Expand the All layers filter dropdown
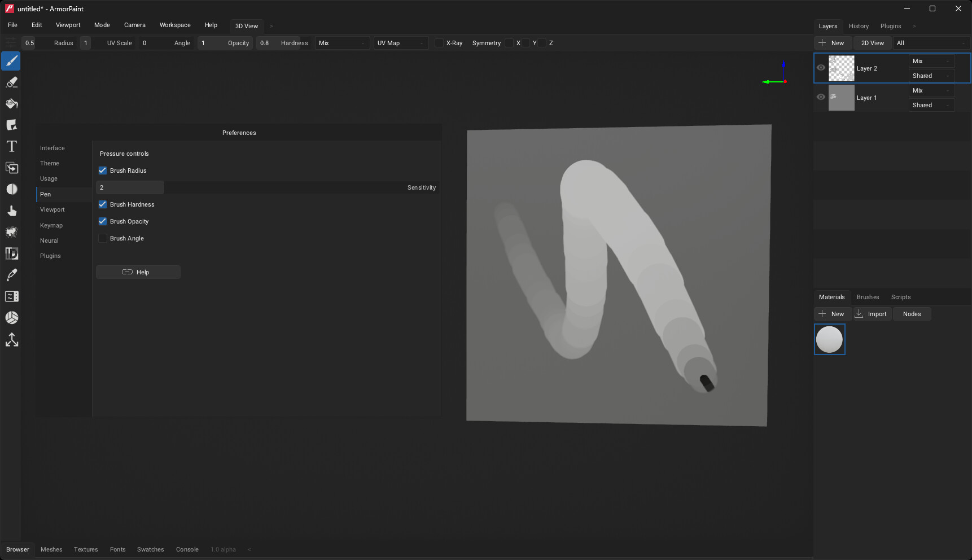 (x=931, y=43)
